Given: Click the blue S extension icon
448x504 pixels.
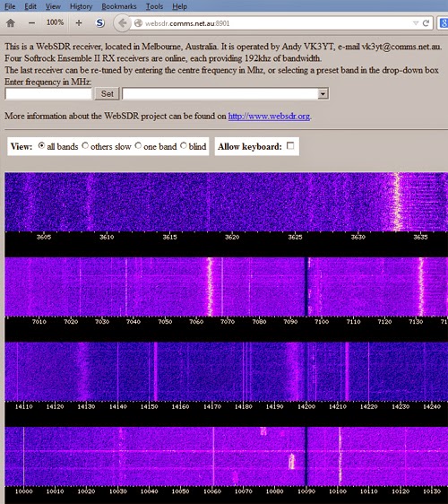Looking at the screenshot, I should tap(99, 22).
